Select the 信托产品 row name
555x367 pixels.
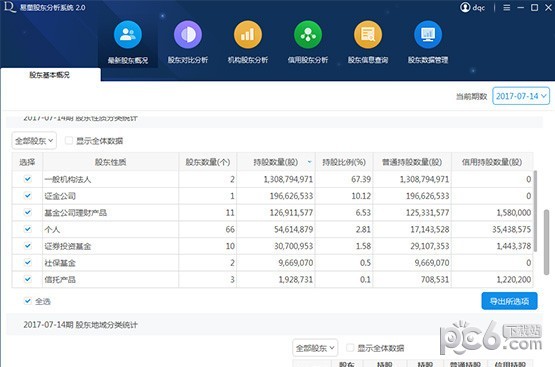pos(60,280)
